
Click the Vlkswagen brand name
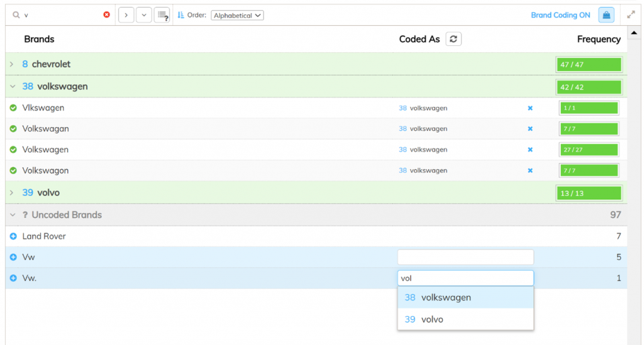pos(43,108)
